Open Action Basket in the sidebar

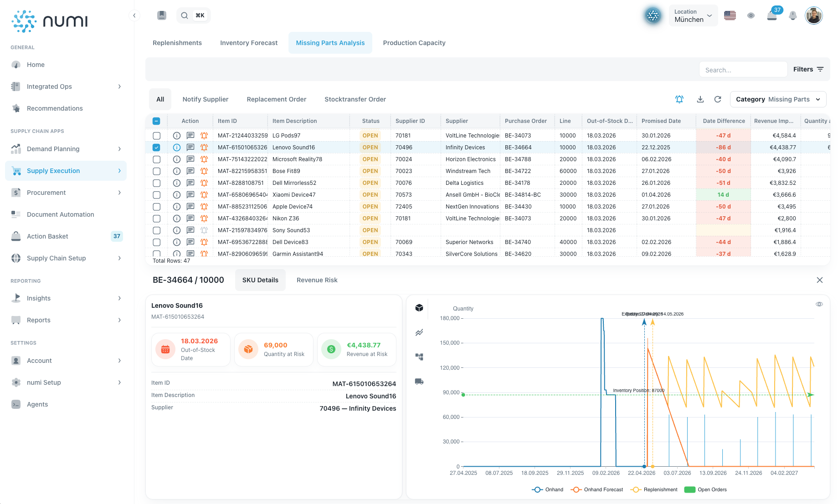tap(66, 236)
